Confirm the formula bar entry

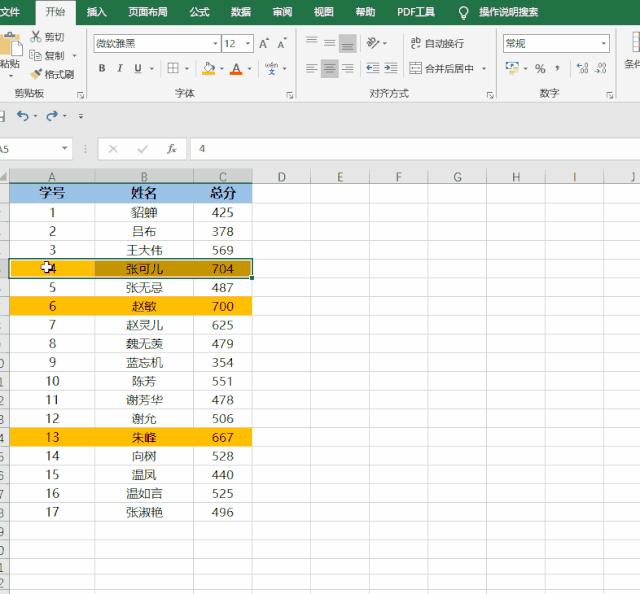click(x=142, y=149)
